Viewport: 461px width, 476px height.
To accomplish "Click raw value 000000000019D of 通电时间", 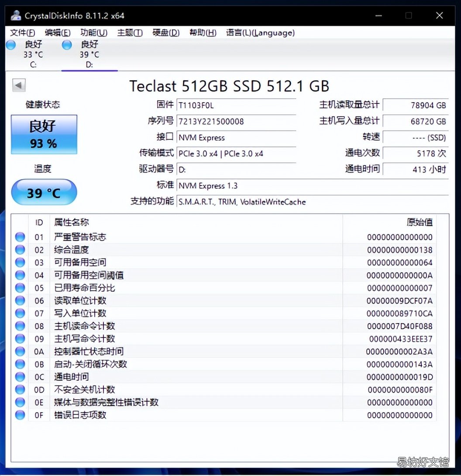I will (400, 377).
